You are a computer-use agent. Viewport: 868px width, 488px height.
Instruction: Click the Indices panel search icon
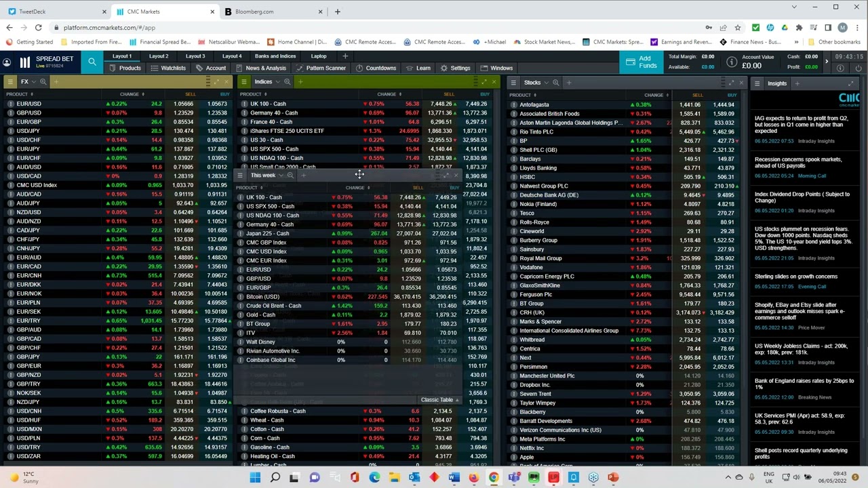[x=287, y=82]
